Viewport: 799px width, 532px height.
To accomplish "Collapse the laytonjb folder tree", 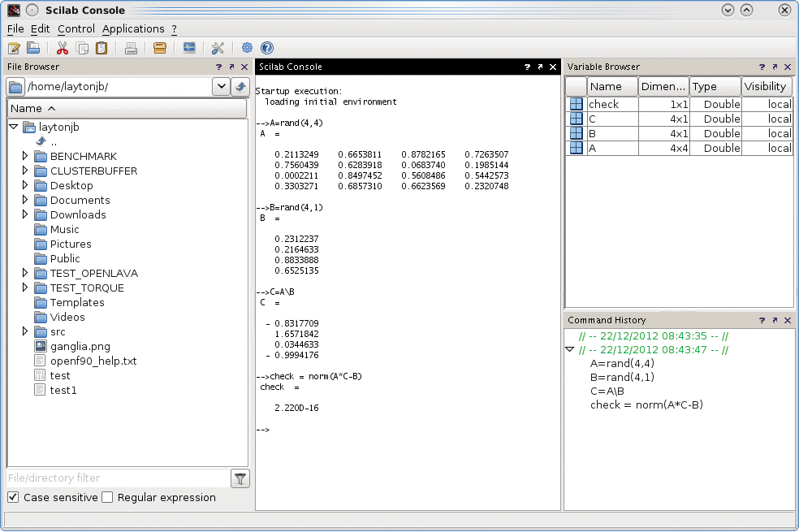I will tap(13, 127).
